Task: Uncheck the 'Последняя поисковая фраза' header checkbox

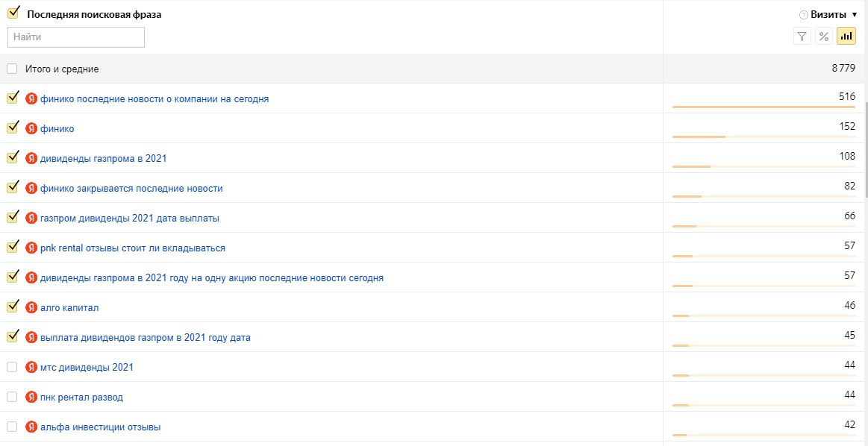Action: point(13,13)
